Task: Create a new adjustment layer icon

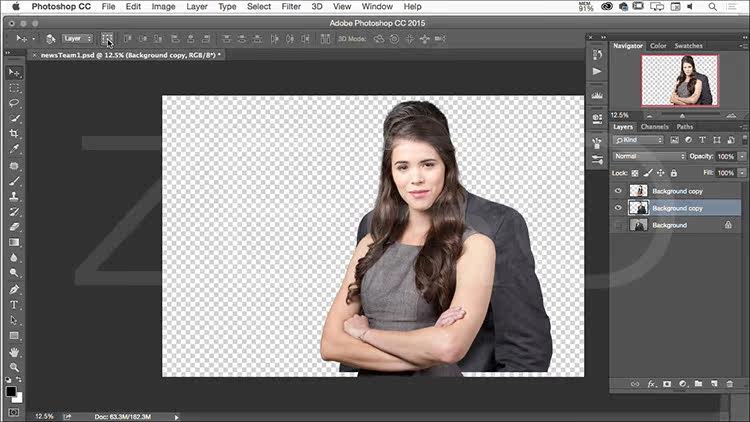Action: 683,384
